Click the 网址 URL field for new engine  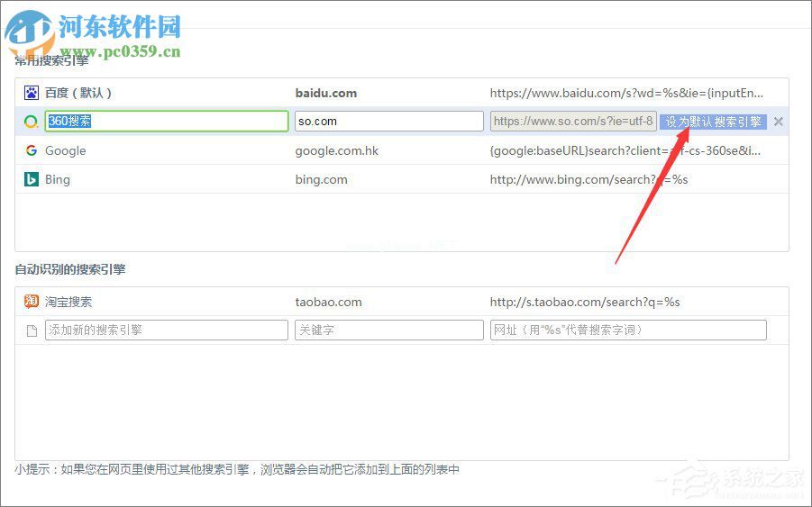pos(628,330)
